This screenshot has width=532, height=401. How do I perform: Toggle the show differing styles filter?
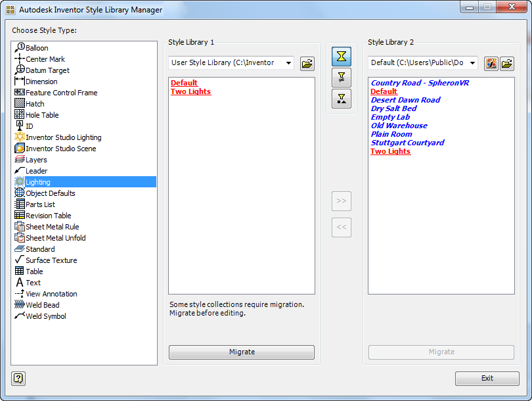click(342, 78)
